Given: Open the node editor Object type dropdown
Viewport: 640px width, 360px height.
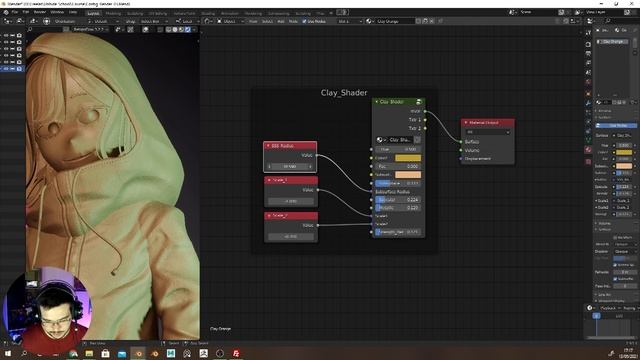Looking at the screenshot, I should pos(230,21).
